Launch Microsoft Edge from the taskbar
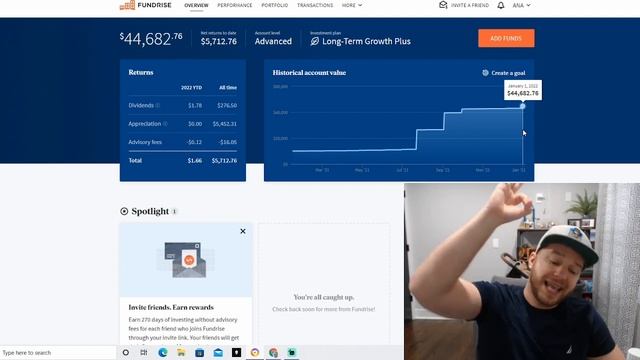 pos(162,352)
